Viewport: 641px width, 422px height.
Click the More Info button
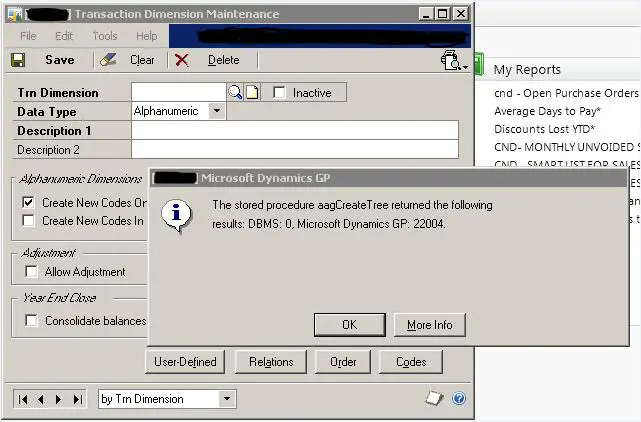point(429,325)
